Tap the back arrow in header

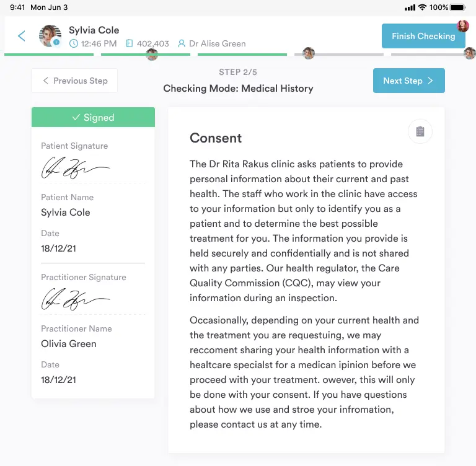click(x=22, y=36)
